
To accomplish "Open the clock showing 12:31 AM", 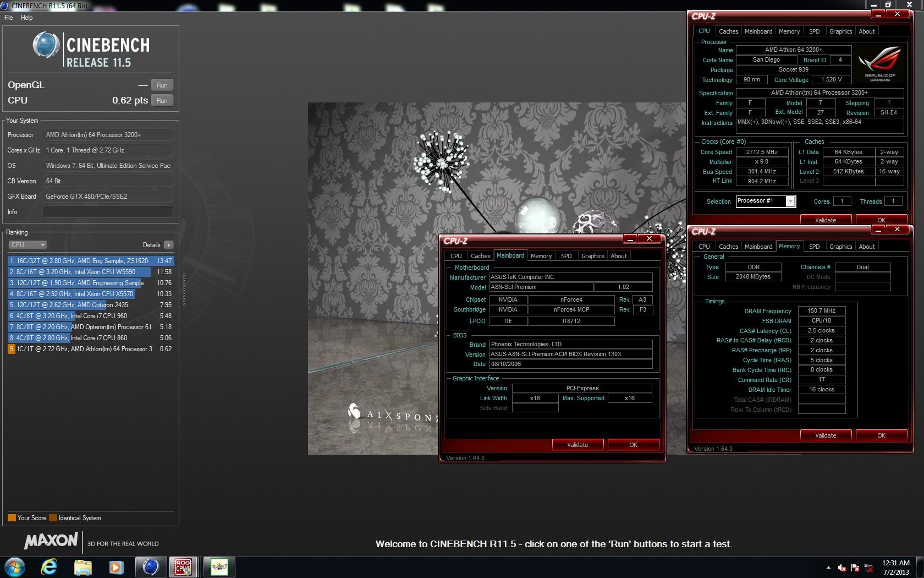I will click(x=895, y=568).
